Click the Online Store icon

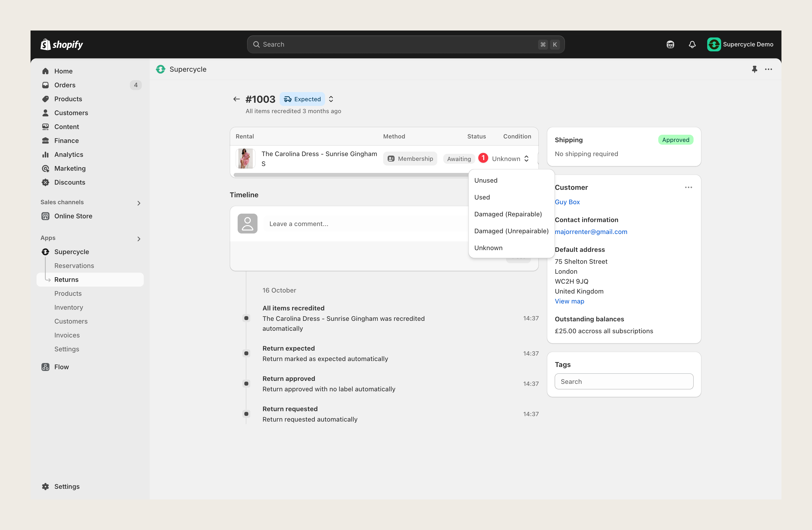click(x=45, y=216)
